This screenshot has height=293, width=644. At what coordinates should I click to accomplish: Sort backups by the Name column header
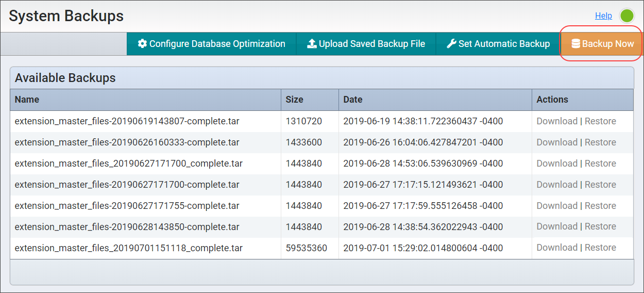tap(146, 100)
